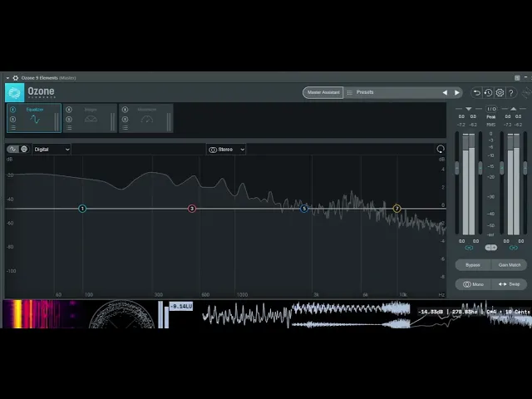Click the right output gain slider handle
Image resolution: width=532 pixels, height=399 pixels.
point(525,168)
